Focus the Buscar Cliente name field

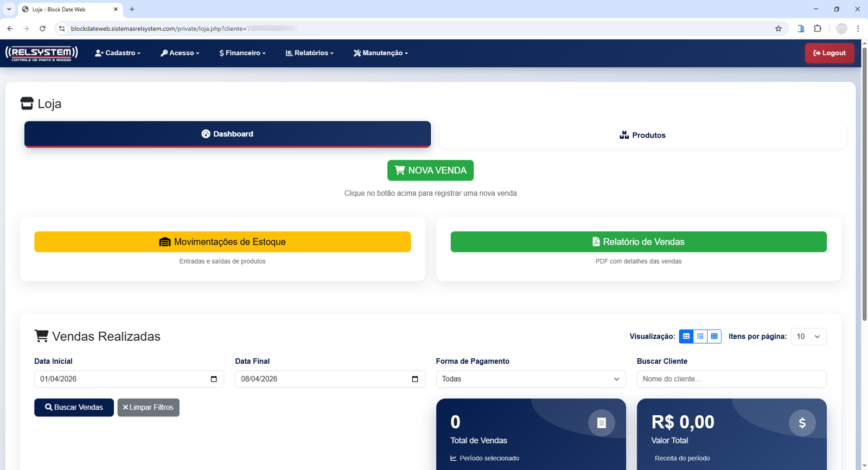(731, 379)
